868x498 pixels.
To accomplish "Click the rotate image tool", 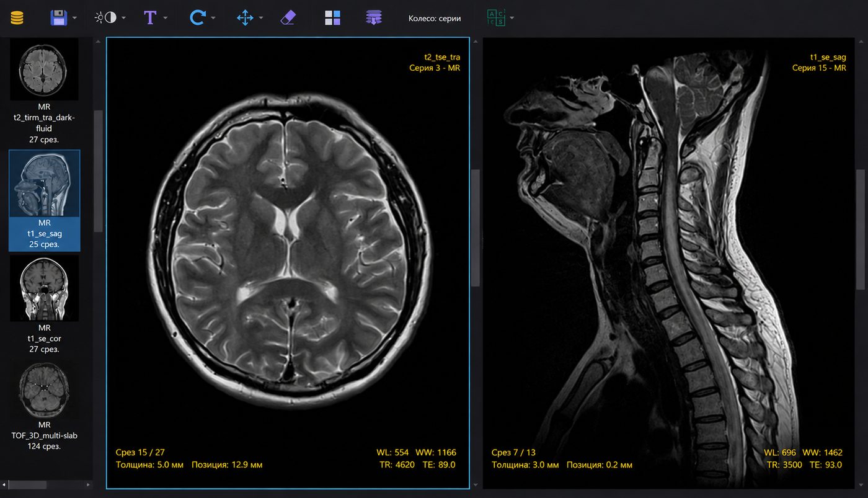I will tap(197, 18).
